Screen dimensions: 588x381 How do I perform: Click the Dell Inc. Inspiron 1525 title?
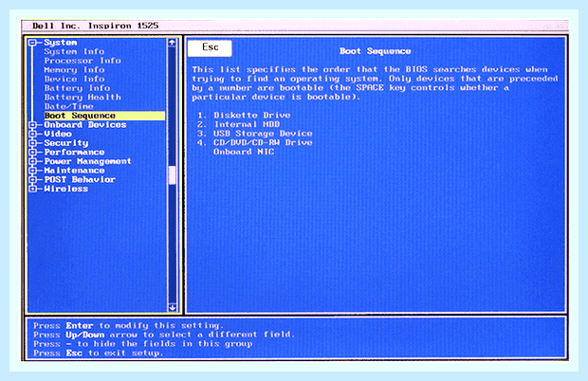click(x=95, y=26)
